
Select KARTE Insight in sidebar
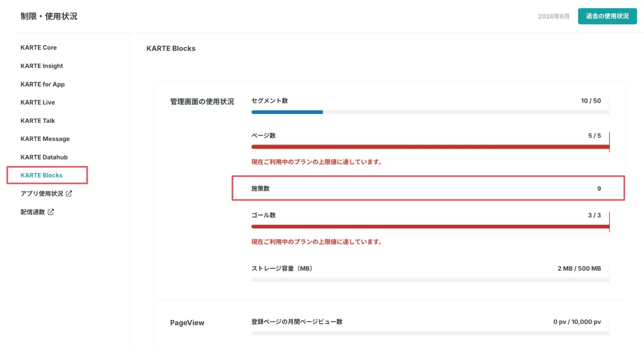click(42, 66)
